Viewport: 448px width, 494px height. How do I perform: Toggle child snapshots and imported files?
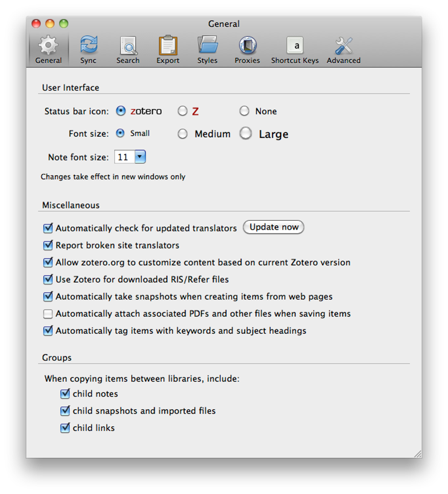pyautogui.click(x=65, y=411)
